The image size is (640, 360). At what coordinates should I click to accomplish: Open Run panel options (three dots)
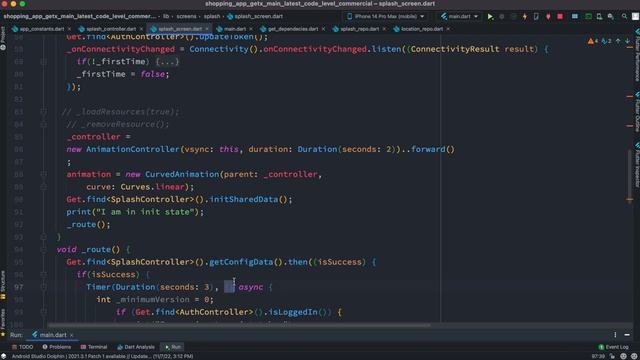[615, 335]
